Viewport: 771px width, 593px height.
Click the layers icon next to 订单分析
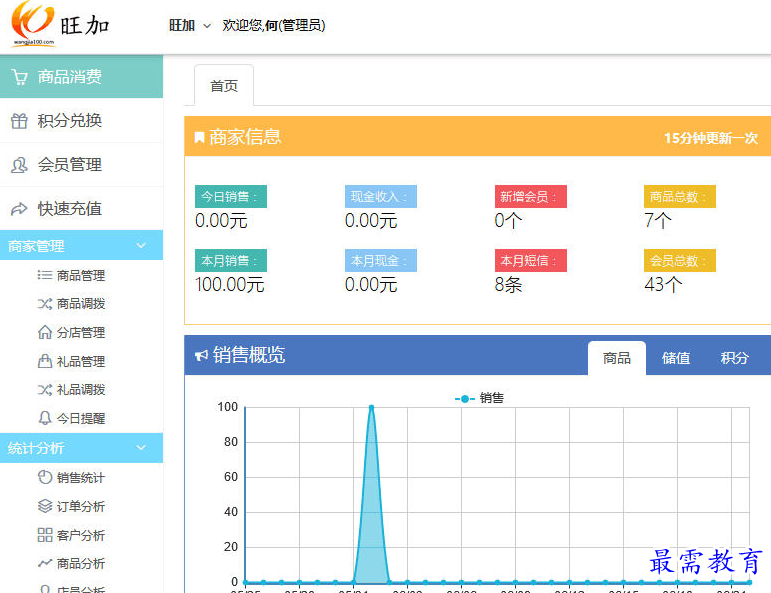coord(44,506)
